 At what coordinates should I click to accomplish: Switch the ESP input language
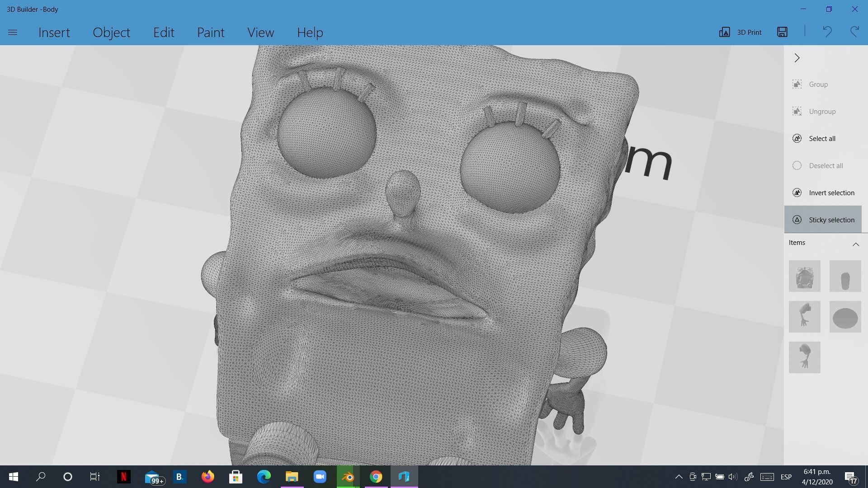pyautogui.click(x=786, y=477)
